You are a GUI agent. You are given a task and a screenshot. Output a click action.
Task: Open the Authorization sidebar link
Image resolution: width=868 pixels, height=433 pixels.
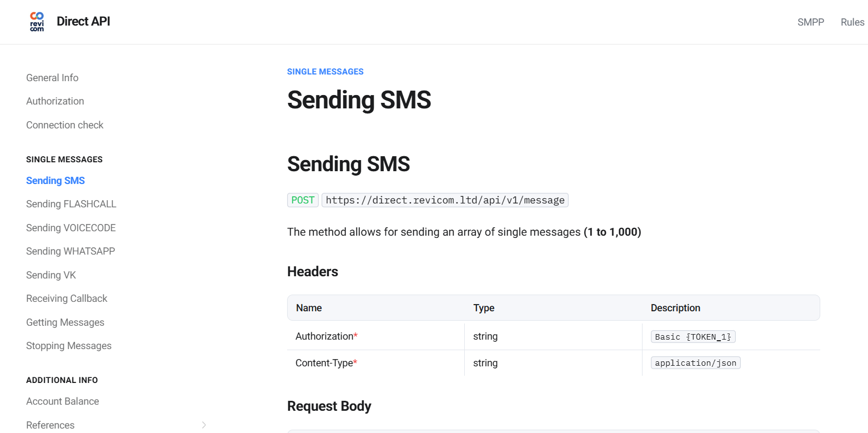(55, 101)
